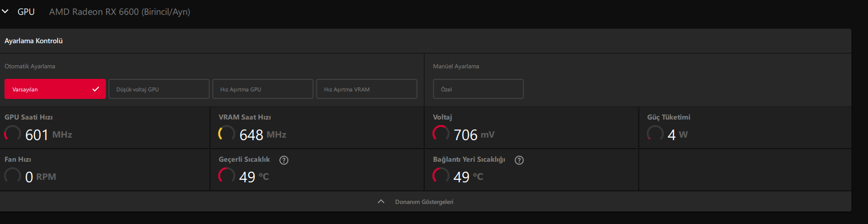Click the Geçerli Sıcaklık help icon
Image resolution: width=868 pixels, height=224 pixels.
tap(284, 160)
